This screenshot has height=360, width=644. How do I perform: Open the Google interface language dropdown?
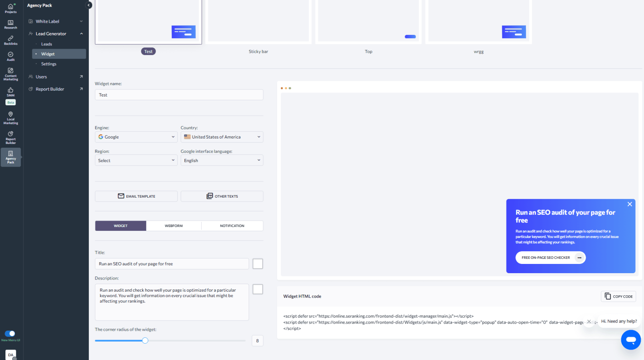[222, 160]
